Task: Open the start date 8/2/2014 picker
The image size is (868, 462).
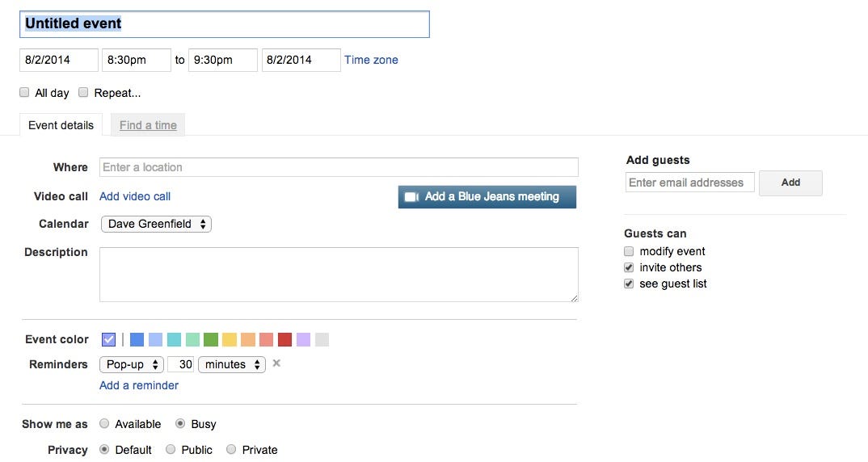Action: click(59, 60)
